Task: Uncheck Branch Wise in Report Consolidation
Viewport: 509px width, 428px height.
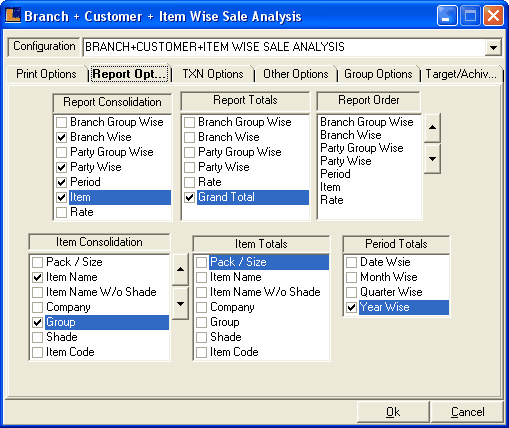Action: (61, 137)
